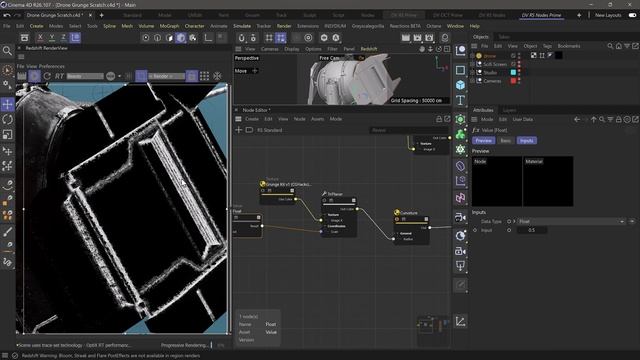Click the Attributes back arrow icon
Viewport: 640px width, 360px height.
(577, 120)
